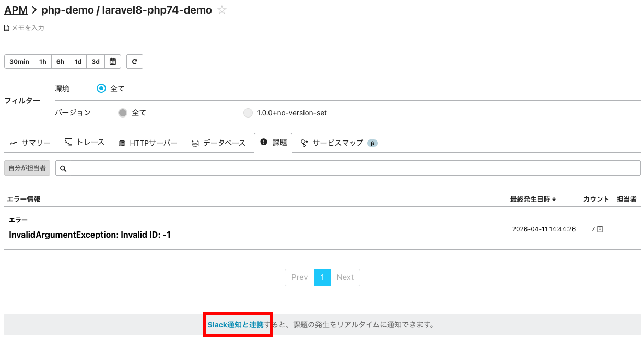Viewport: 644px width, 340px height.
Task: Toggle the 自分が担当者 filter
Action: (27, 168)
